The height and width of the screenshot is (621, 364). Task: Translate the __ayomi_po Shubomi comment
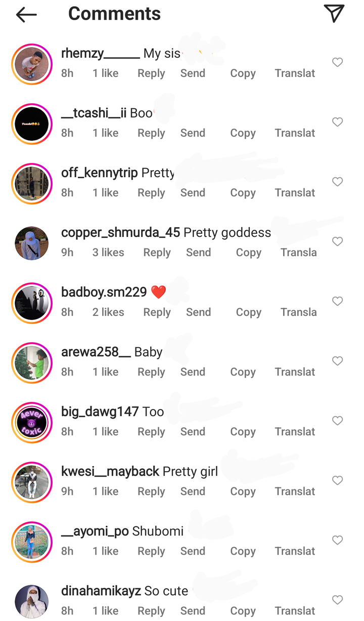click(295, 551)
